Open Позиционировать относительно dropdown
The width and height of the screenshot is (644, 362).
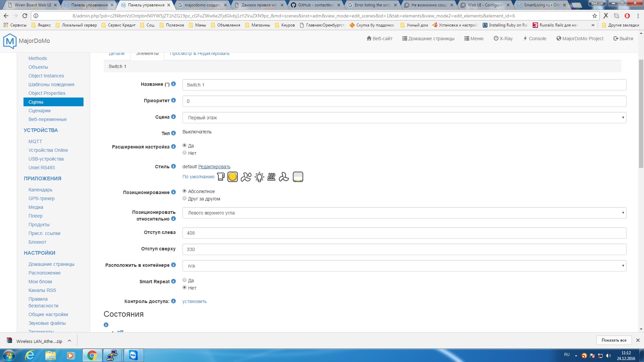pyautogui.click(x=404, y=213)
